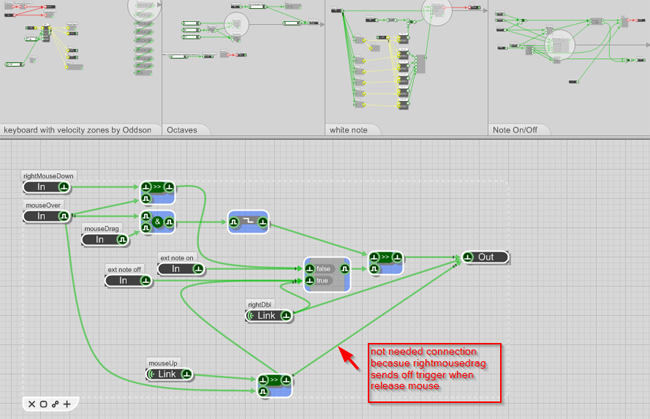The width and height of the screenshot is (650, 419).
Task: Click the circle icon in the bottom toolbar
Action: [x=43, y=404]
